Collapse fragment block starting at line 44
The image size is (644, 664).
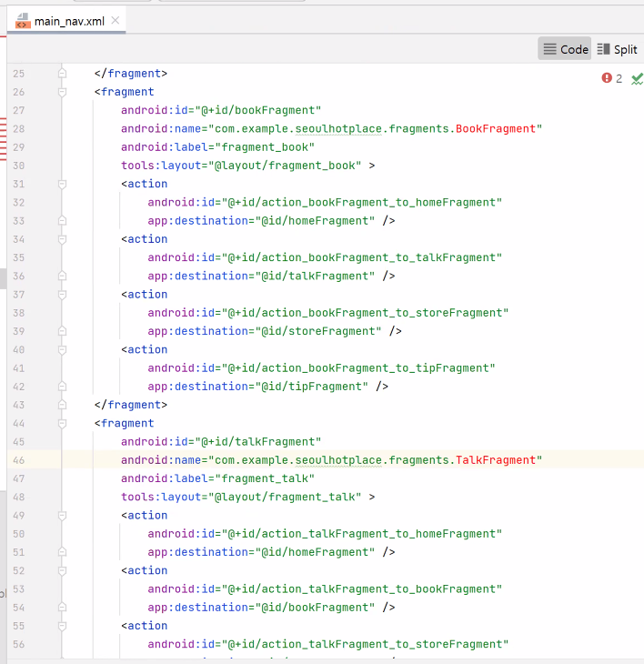pos(62,424)
